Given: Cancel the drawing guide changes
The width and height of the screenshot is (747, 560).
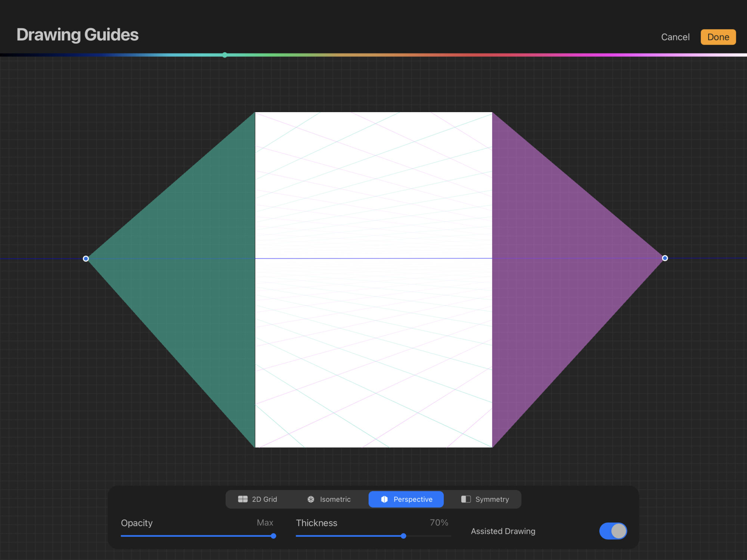Looking at the screenshot, I should point(675,37).
